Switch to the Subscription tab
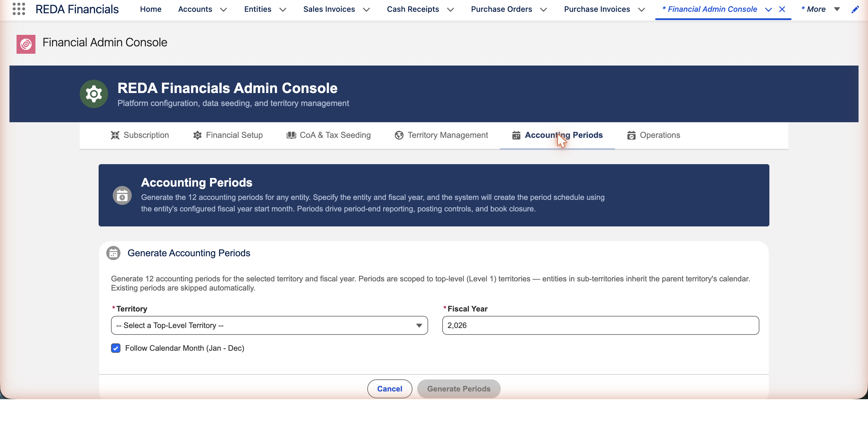Viewport: 868px width, 434px height. click(140, 135)
